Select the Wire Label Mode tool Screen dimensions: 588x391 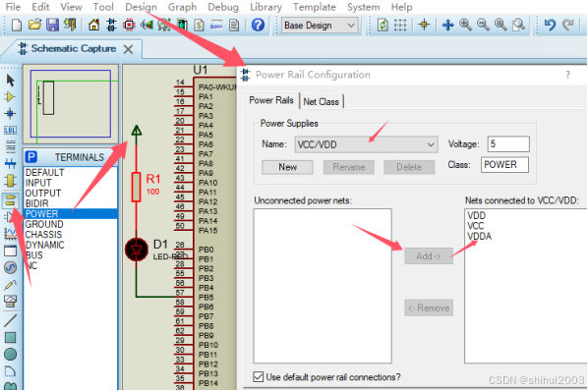(x=10, y=130)
